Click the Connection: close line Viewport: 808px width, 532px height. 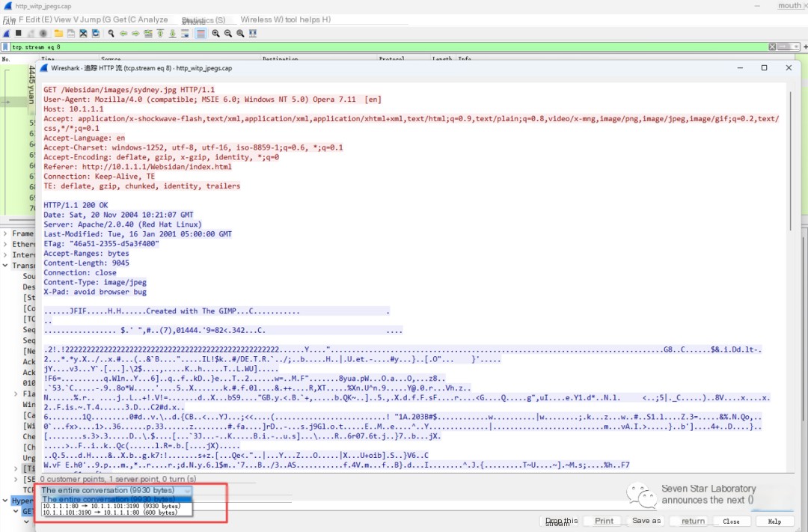pos(80,272)
